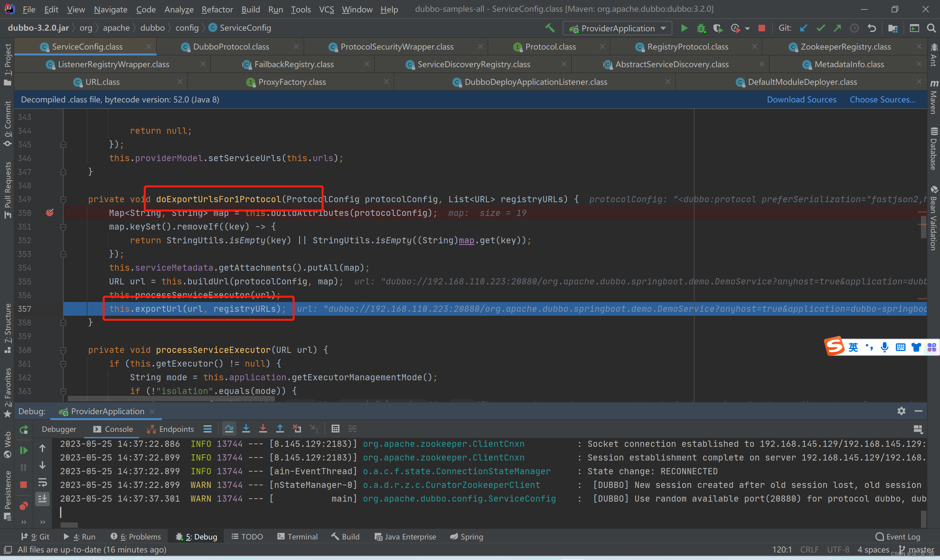Open Run Anything from the toolbar
The image size is (940, 560).
[914, 28]
